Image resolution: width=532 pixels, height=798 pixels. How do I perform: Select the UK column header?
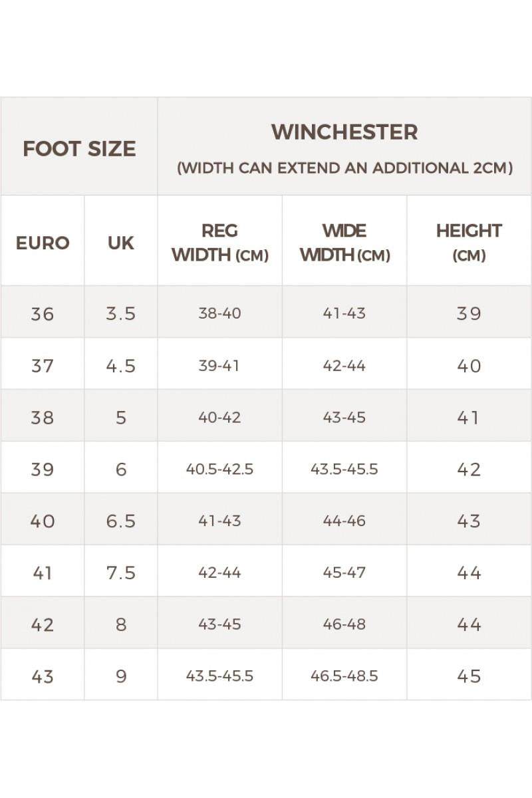pyautogui.click(x=121, y=243)
